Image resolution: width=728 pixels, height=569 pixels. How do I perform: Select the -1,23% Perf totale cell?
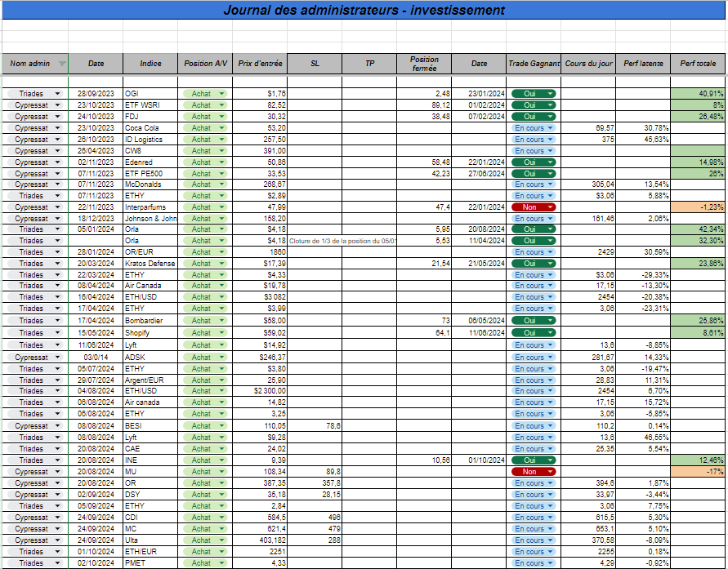click(x=698, y=207)
